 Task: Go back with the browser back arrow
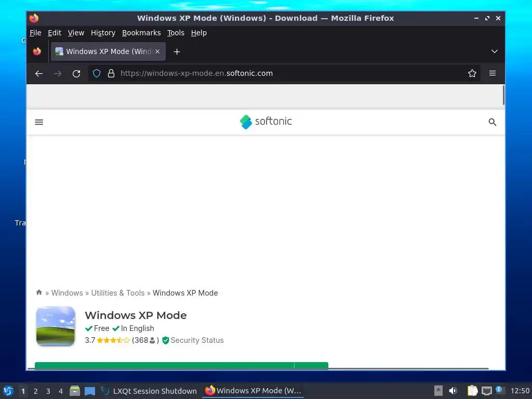39,73
